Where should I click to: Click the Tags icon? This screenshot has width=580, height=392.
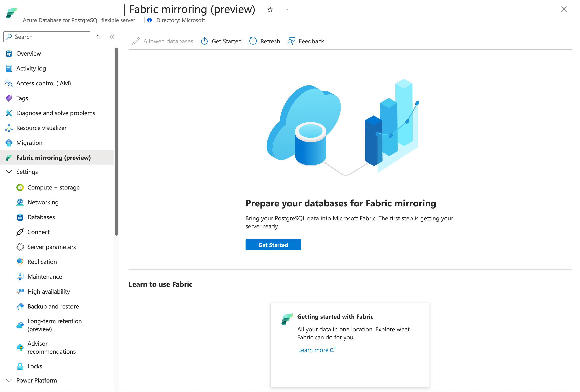click(9, 98)
